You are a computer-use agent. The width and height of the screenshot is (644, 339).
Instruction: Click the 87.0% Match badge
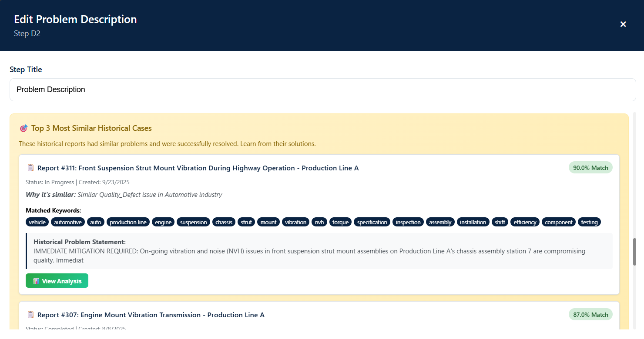click(x=590, y=315)
